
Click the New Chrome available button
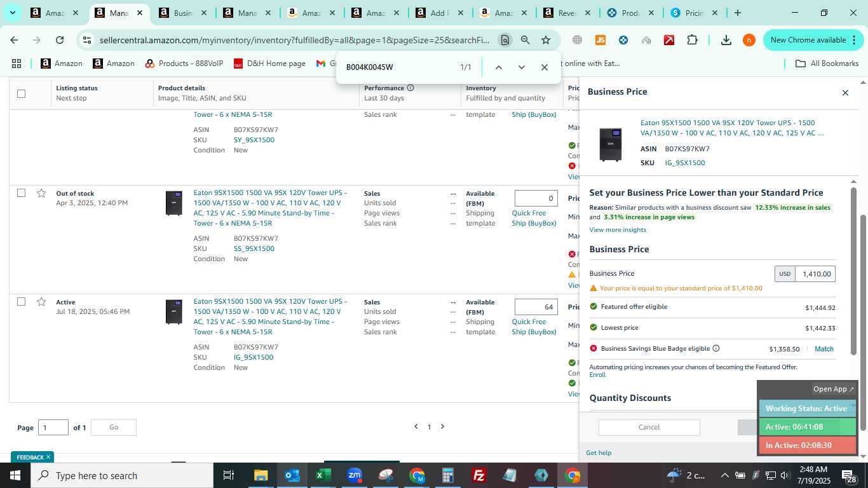808,40
